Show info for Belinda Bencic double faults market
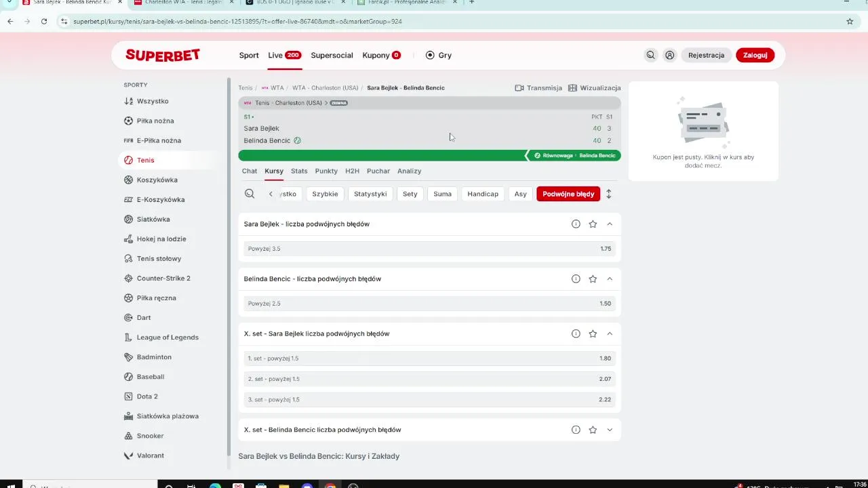The image size is (868, 488). [576, 279]
